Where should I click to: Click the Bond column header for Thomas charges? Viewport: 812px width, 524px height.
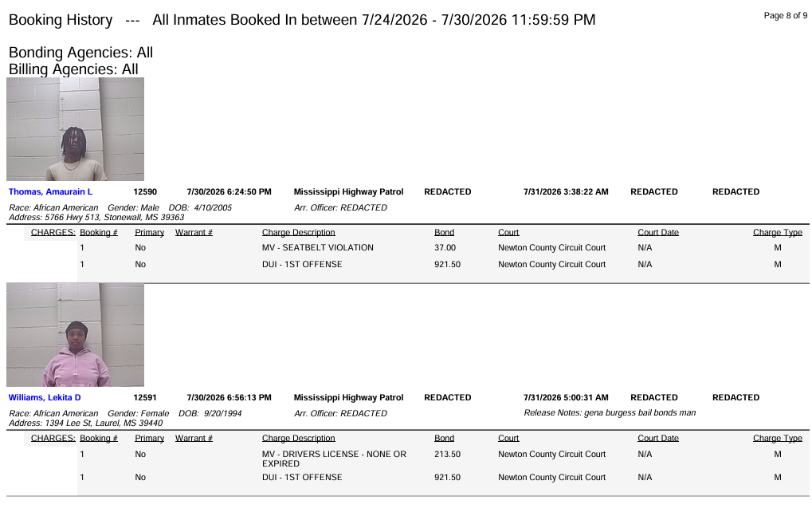(445, 232)
